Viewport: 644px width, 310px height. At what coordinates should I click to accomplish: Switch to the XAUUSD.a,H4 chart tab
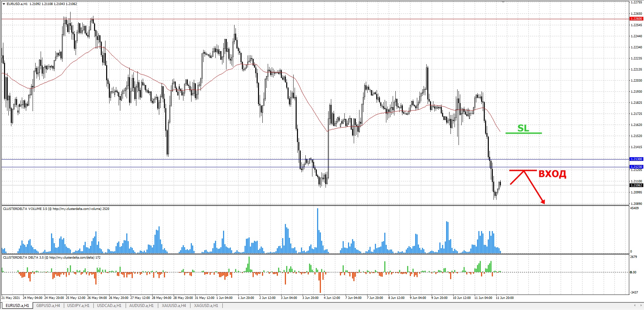(x=174, y=306)
